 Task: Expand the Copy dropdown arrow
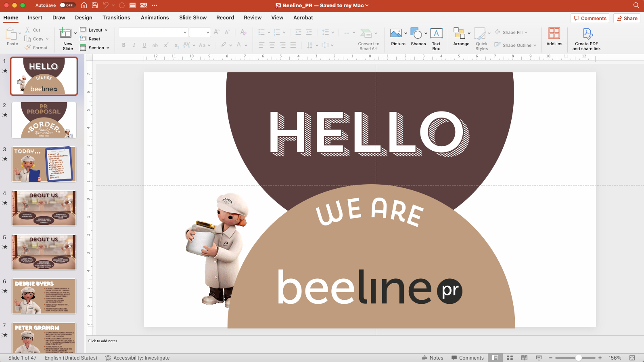tap(47, 39)
